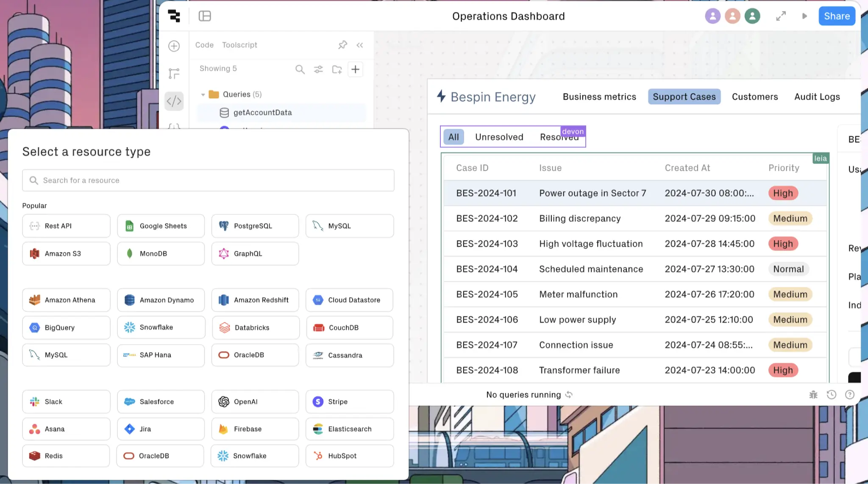The height and width of the screenshot is (484, 868).
Task: Select the BigQuery resource
Action: [x=66, y=328]
